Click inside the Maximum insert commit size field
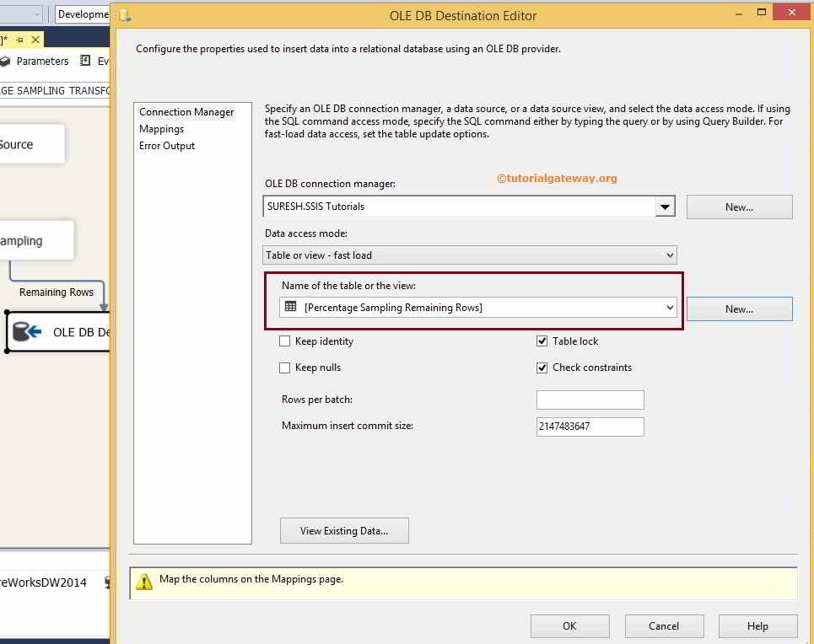Viewport: 814px width, 644px height. 589,427
